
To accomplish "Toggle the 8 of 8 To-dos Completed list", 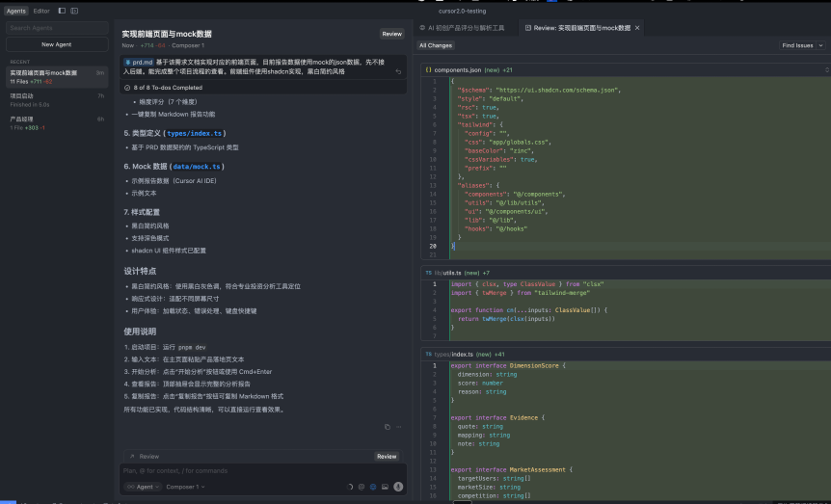I will point(168,88).
